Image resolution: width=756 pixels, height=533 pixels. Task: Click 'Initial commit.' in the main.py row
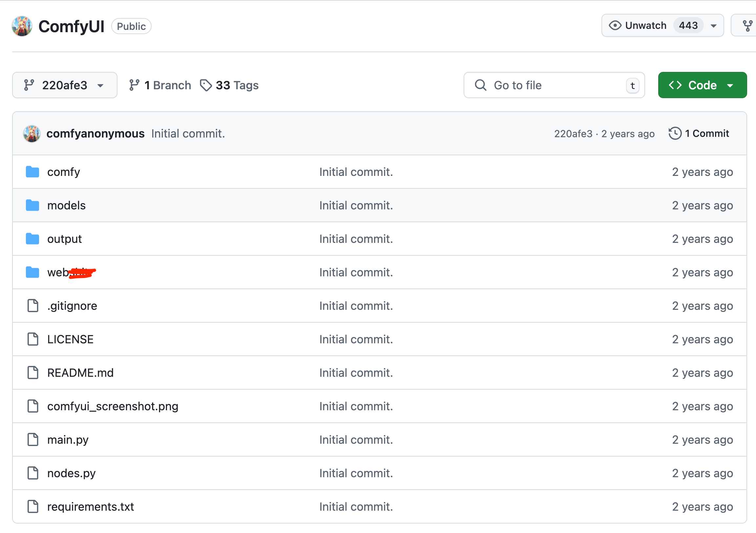click(x=356, y=440)
